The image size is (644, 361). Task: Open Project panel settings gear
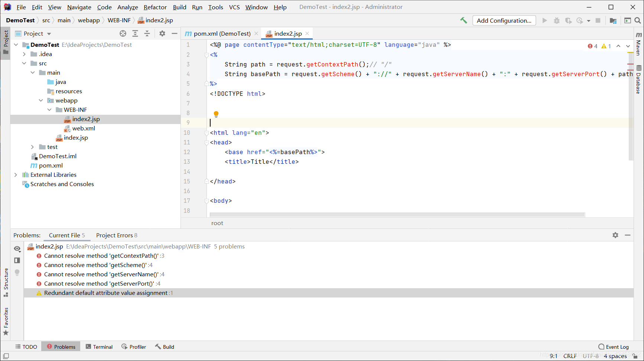pyautogui.click(x=162, y=33)
